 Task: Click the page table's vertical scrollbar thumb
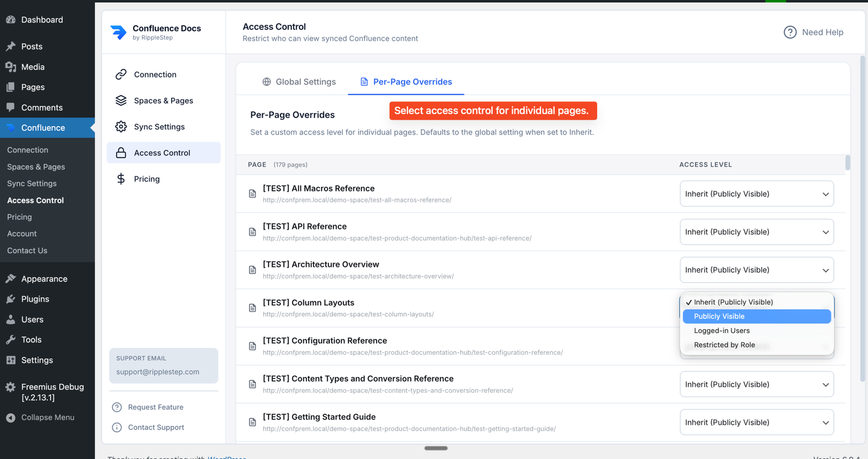coord(847,163)
